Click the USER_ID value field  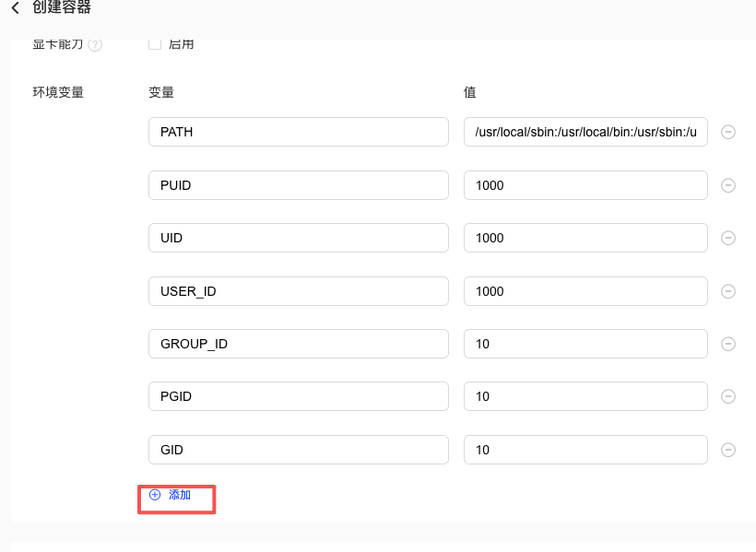585,291
